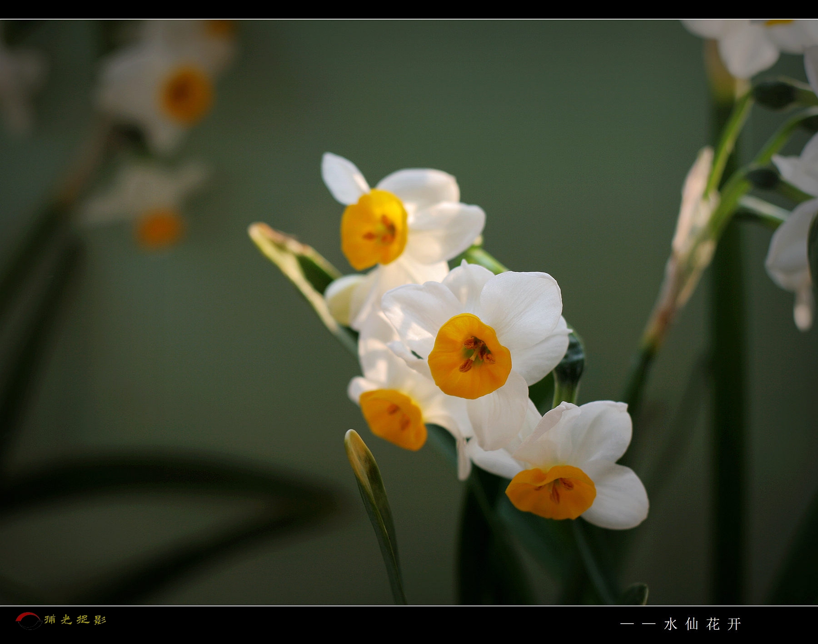Click the yellow cup of the topmost sharp flower
This screenshot has width=818, height=644.
(374, 230)
